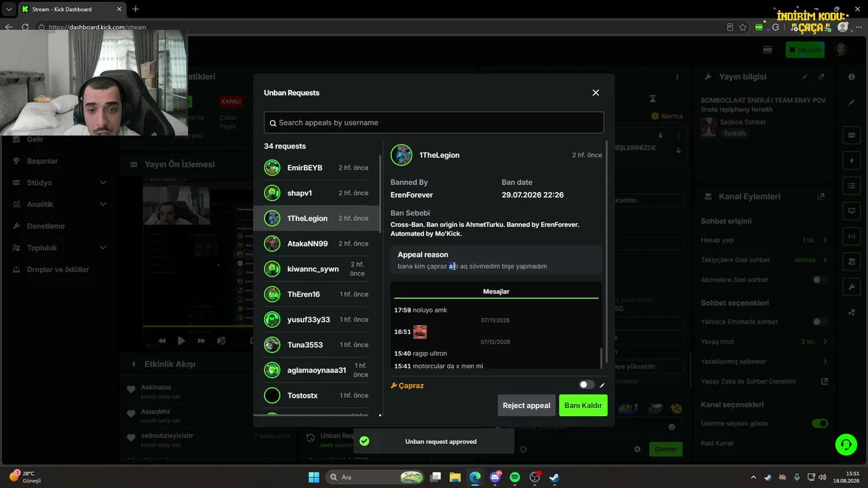Select Tostostx in the requests list
868x488 pixels.
pos(316,395)
